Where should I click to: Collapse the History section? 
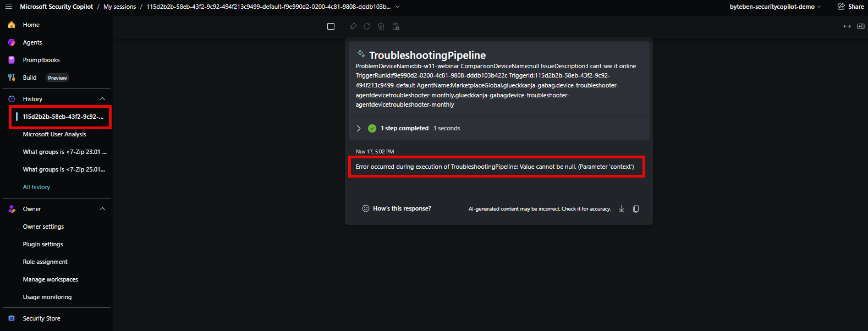[x=102, y=99]
